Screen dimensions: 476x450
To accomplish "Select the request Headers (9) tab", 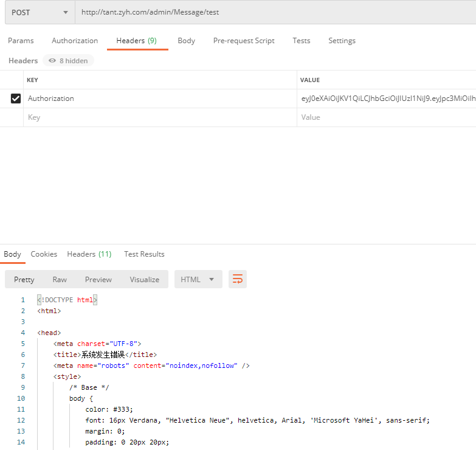I will [137, 41].
